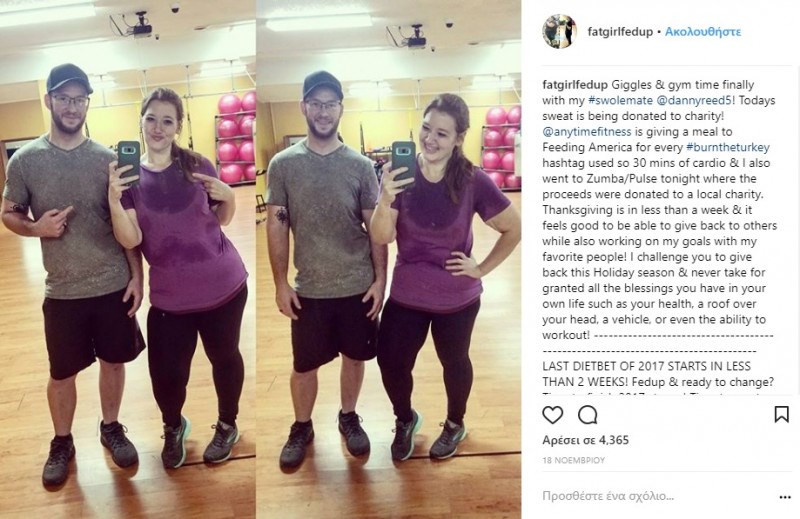Viewport: 800px width, 519px height.
Task: Click the right gym selfie photo
Action: (x=388, y=259)
